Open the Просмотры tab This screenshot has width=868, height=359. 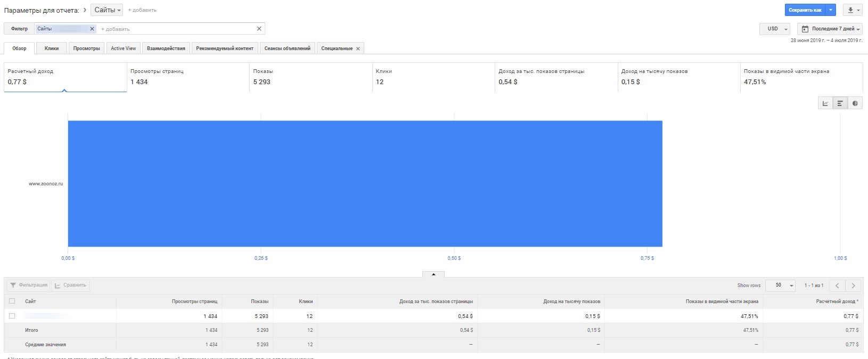pos(86,48)
